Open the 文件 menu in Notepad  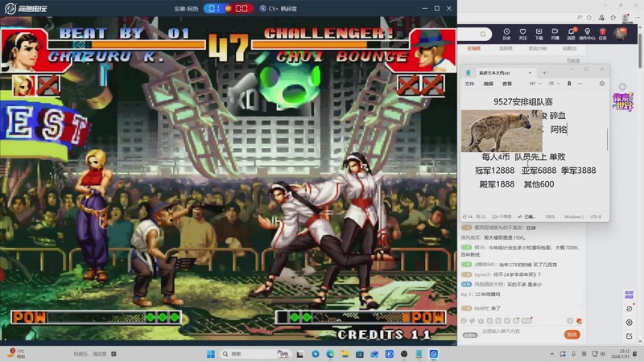(x=469, y=84)
